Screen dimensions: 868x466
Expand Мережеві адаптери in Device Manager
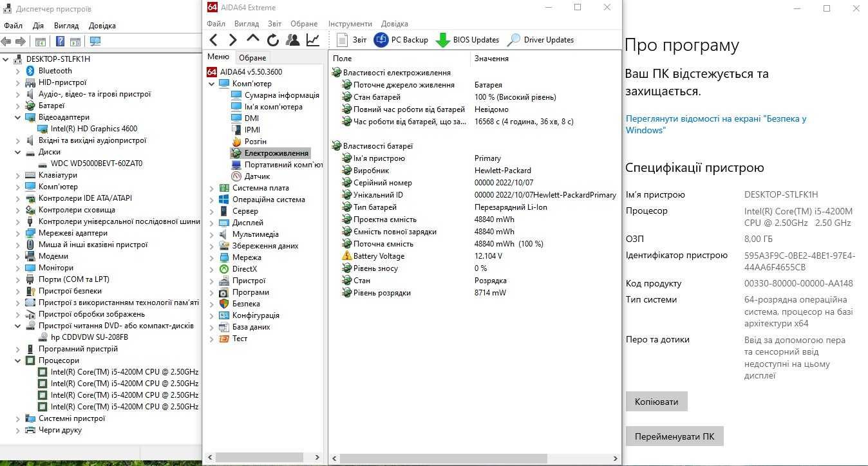(18, 233)
